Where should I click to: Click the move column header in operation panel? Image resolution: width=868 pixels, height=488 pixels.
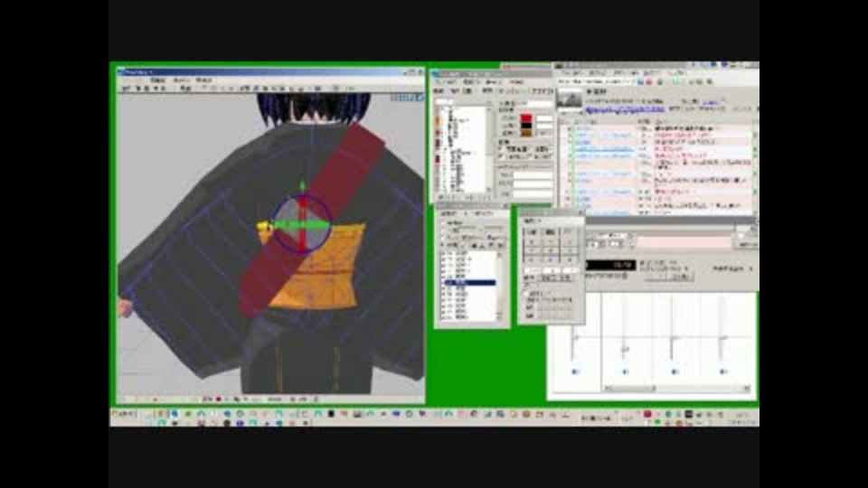click(x=532, y=232)
